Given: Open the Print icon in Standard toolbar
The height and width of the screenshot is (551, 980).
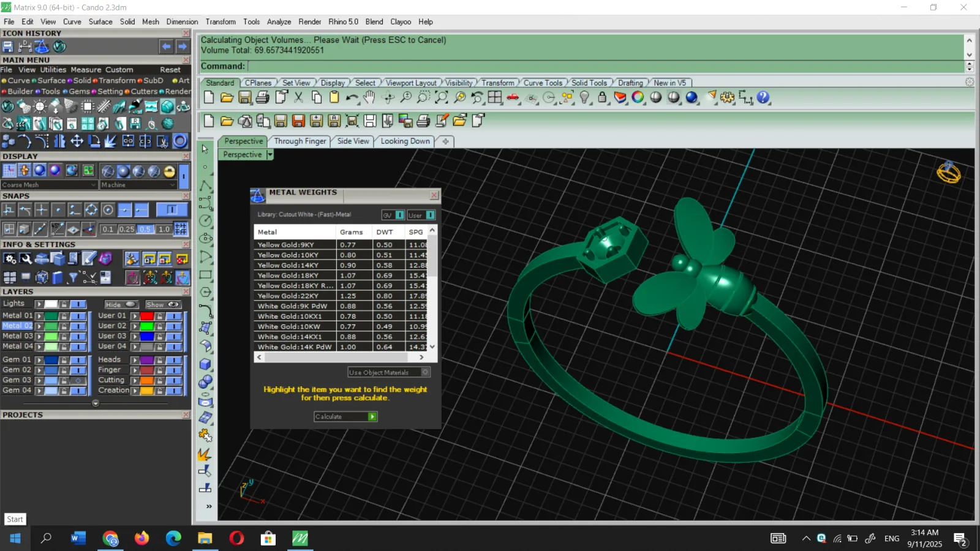Looking at the screenshot, I should 263,97.
